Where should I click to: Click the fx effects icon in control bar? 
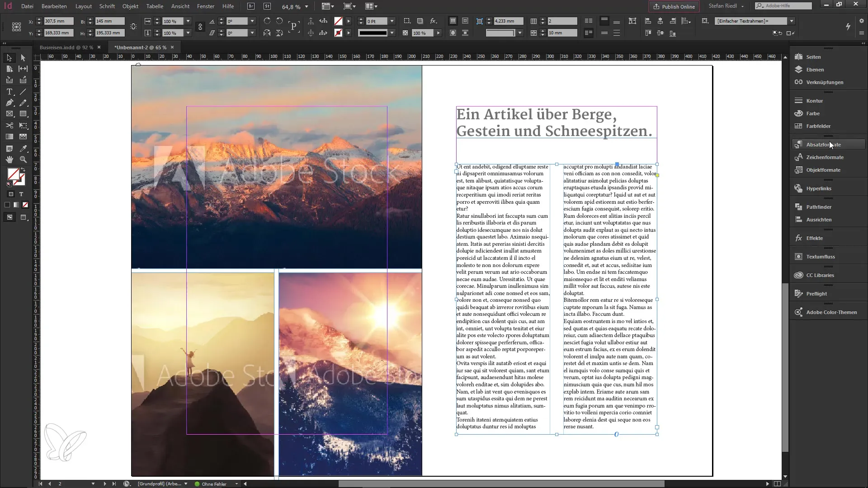433,21
